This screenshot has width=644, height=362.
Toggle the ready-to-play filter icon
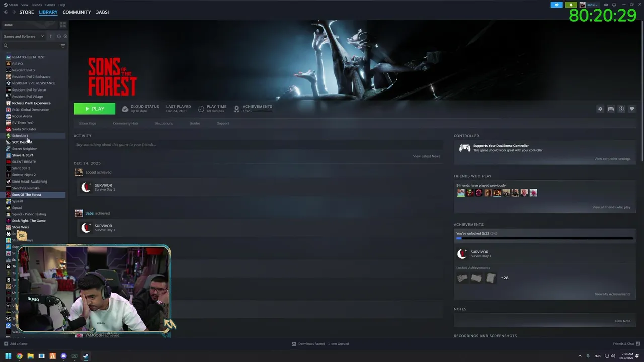click(65, 36)
